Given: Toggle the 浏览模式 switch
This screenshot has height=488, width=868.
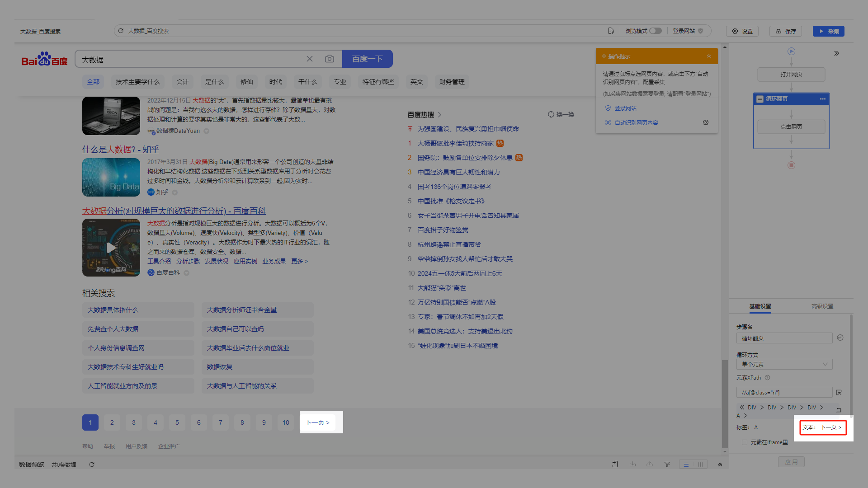Looking at the screenshot, I should 656,31.
